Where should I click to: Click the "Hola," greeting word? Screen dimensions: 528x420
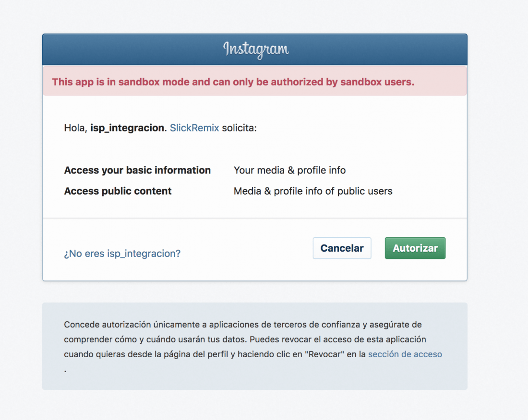pyautogui.click(x=76, y=128)
